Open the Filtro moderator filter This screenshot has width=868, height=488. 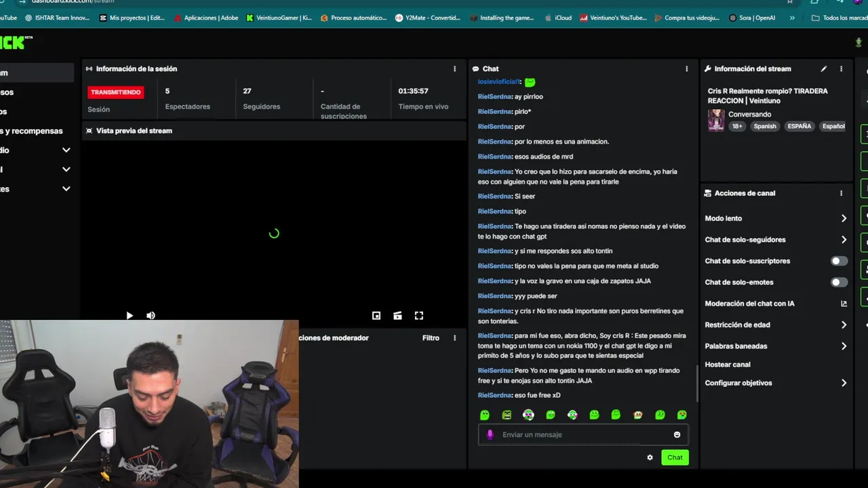[431, 338]
